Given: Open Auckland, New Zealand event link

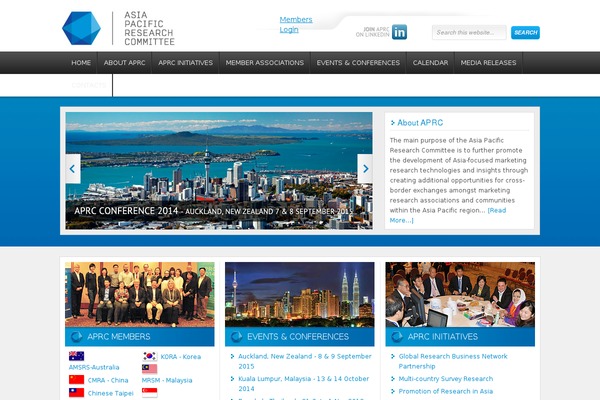Looking at the screenshot, I should pyautogui.click(x=305, y=361).
